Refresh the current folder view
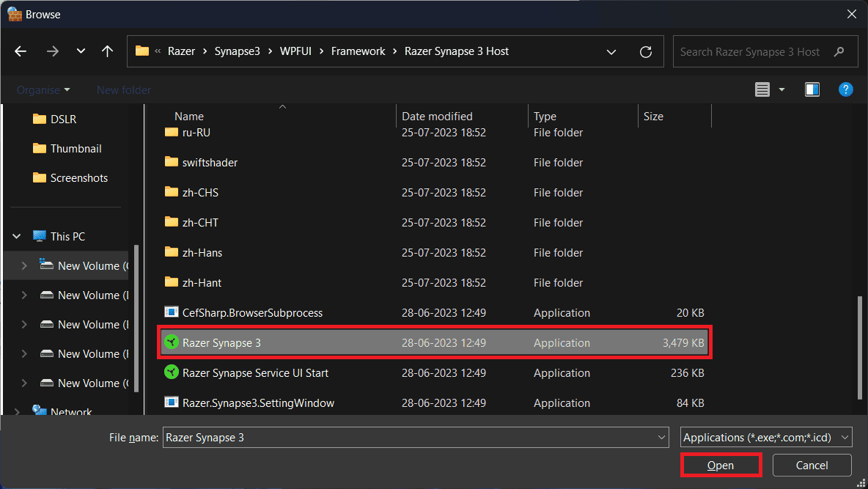The width and height of the screenshot is (868, 489). [645, 51]
